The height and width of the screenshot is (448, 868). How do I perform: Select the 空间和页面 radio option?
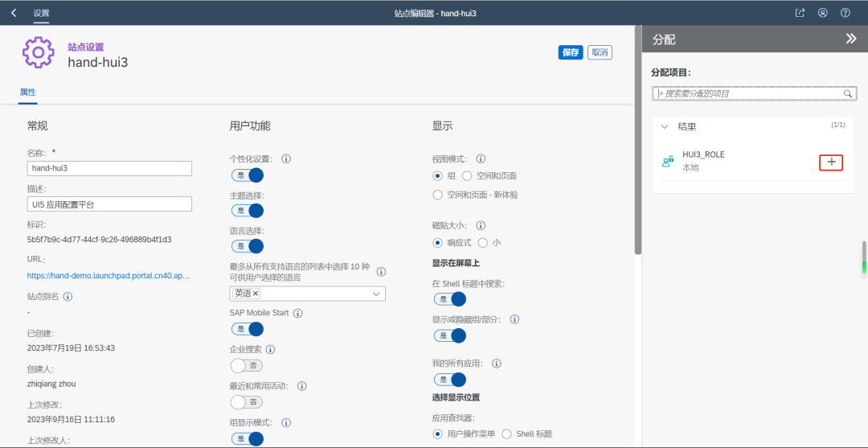pyautogui.click(x=467, y=175)
